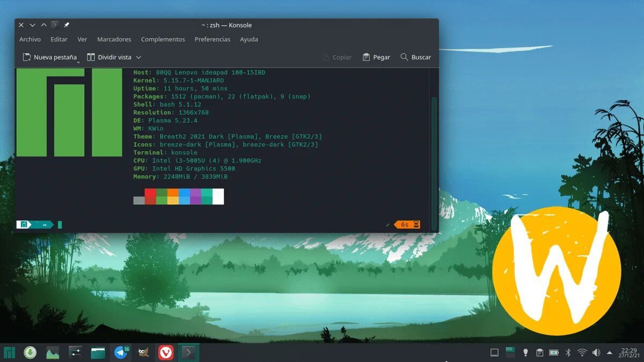Open the green download arrow app in taskbar
Viewport: 644px width, 362px height.
coord(30,352)
